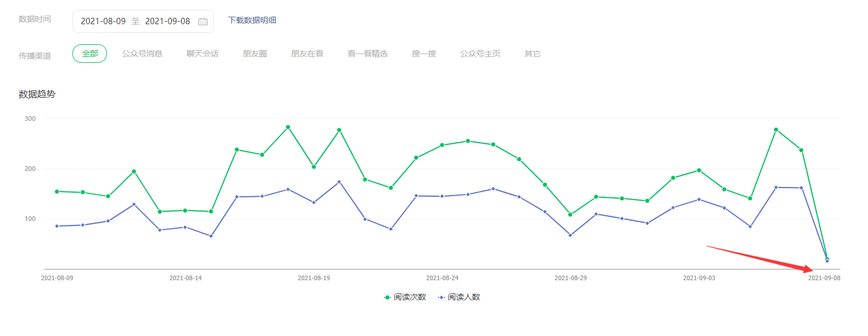Click the 至 separator between dates
The height and width of the screenshot is (336, 868).
(x=136, y=21)
